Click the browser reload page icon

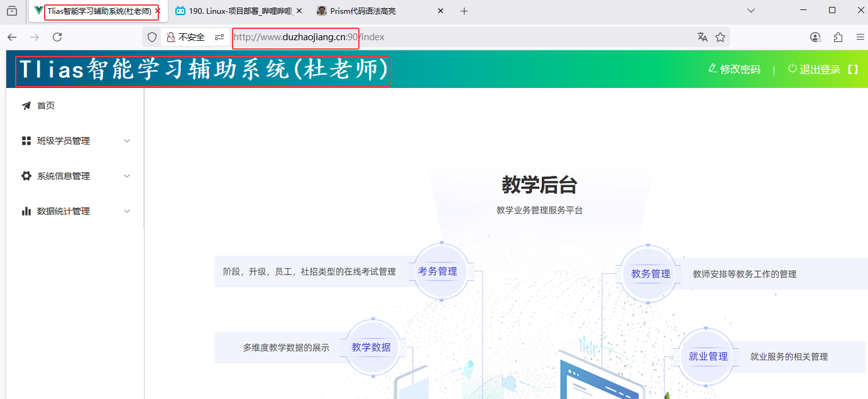coord(57,37)
